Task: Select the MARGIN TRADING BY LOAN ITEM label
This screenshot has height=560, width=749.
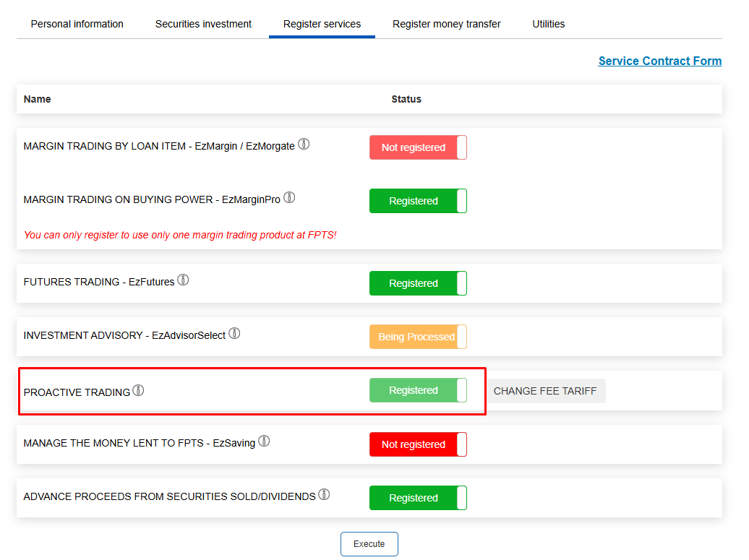Action: (x=159, y=146)
